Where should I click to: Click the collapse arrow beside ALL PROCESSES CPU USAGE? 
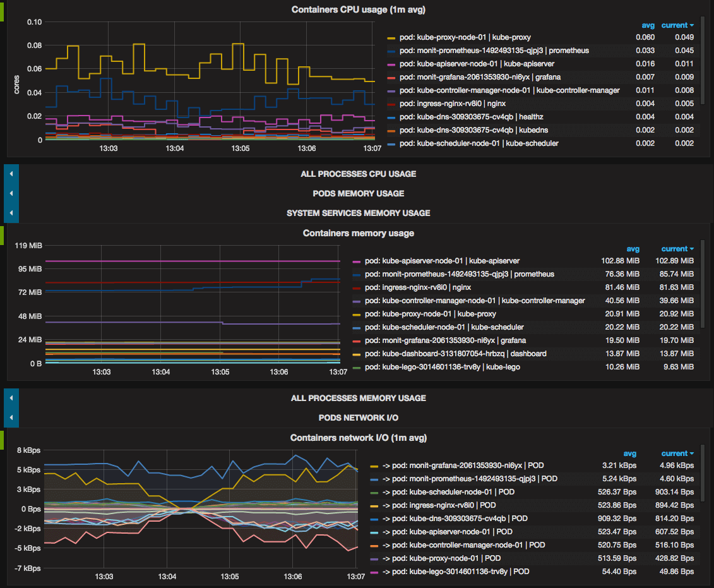pos(11,174)
